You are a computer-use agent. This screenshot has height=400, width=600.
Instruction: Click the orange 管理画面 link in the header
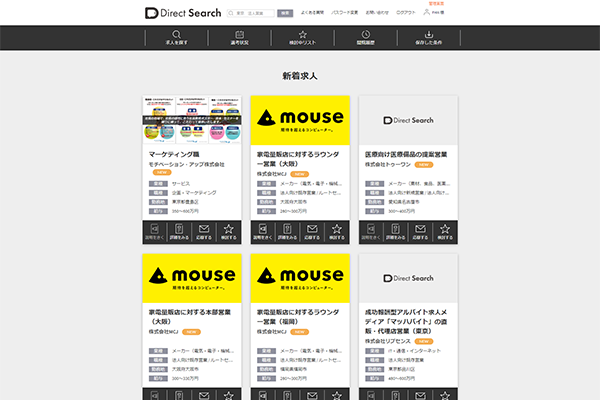(x=436, y=3)
